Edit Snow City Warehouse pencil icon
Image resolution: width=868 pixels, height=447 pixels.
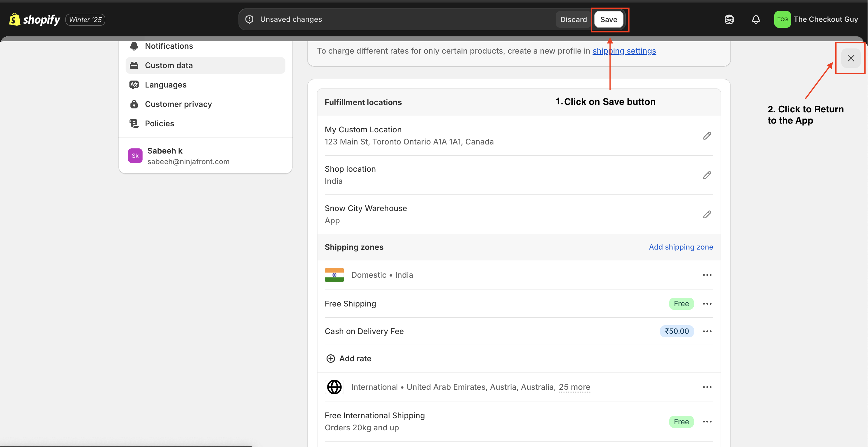coord(707,215)
